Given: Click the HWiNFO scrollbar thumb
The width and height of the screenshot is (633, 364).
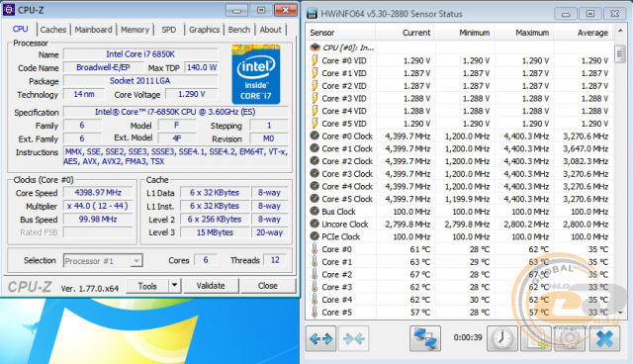Looking at the screenshot, I should (620, 54).
